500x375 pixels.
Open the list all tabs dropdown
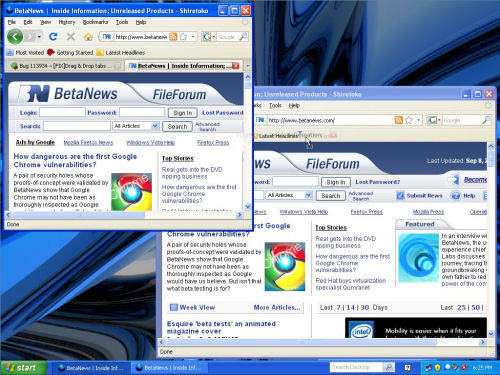point(247,66)
